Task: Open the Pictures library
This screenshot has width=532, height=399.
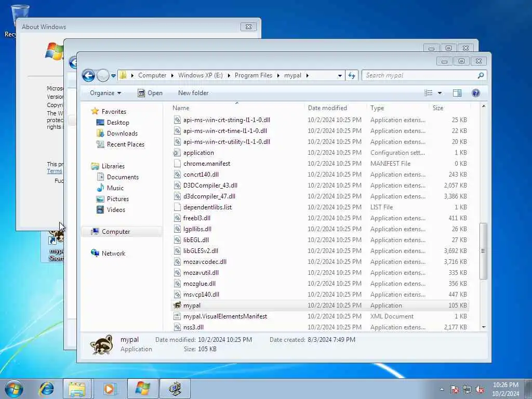Action: (117, 199)
